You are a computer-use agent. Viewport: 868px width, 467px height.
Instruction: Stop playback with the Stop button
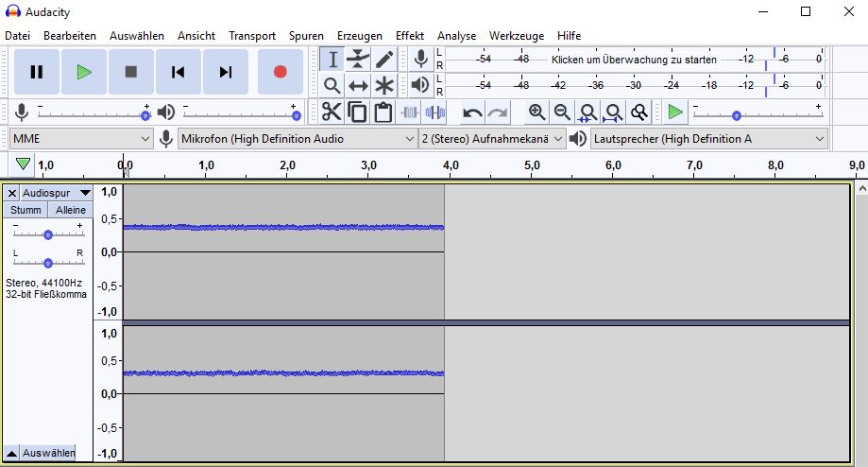[131, 72]
